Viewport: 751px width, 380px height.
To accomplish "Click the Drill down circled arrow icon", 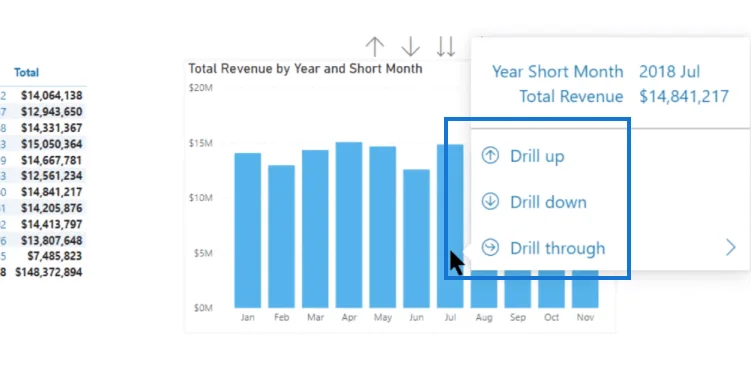I will [490, 201].
